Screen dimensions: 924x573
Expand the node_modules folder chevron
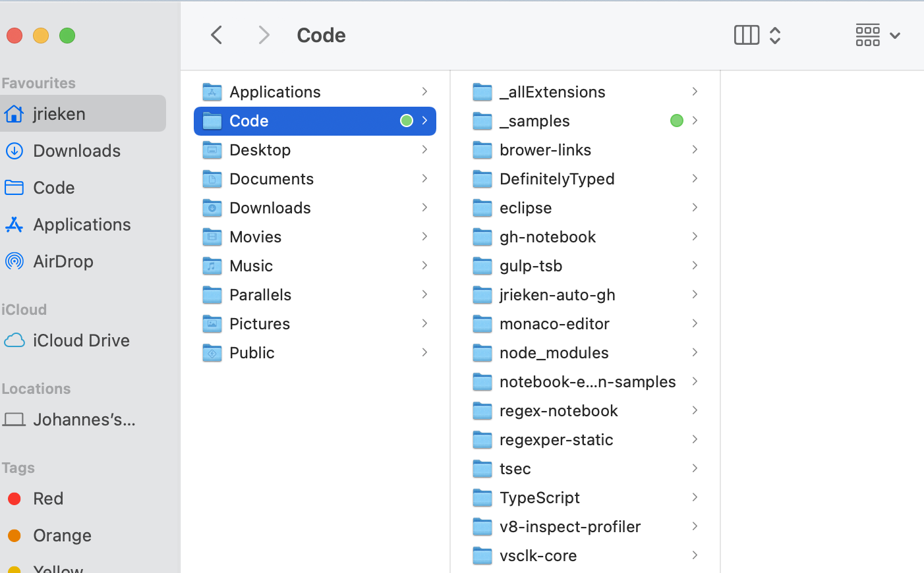point(695,352)
